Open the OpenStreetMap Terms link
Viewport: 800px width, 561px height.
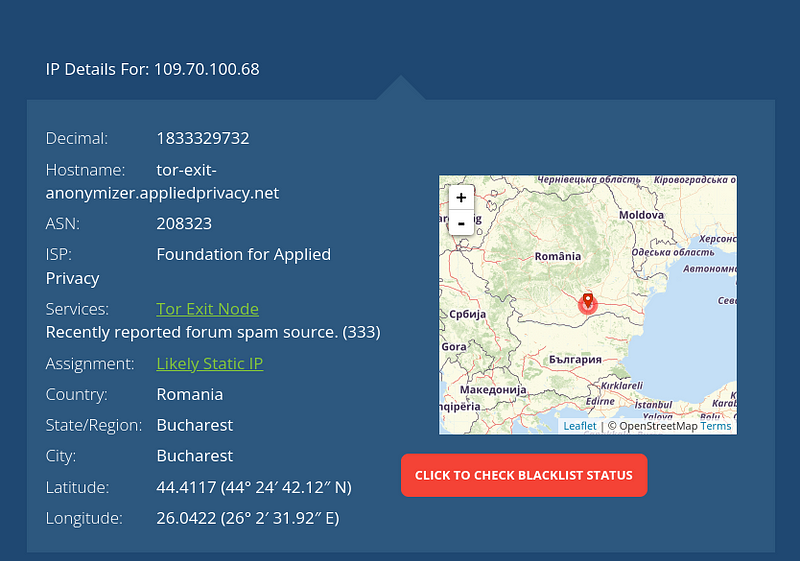pos(716,426)
